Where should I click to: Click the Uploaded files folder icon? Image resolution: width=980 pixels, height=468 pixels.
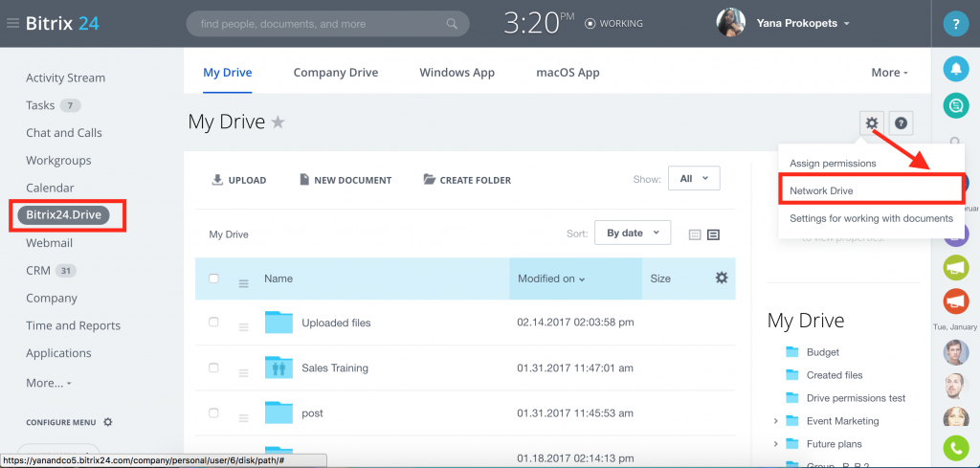[x=278, y=323]
